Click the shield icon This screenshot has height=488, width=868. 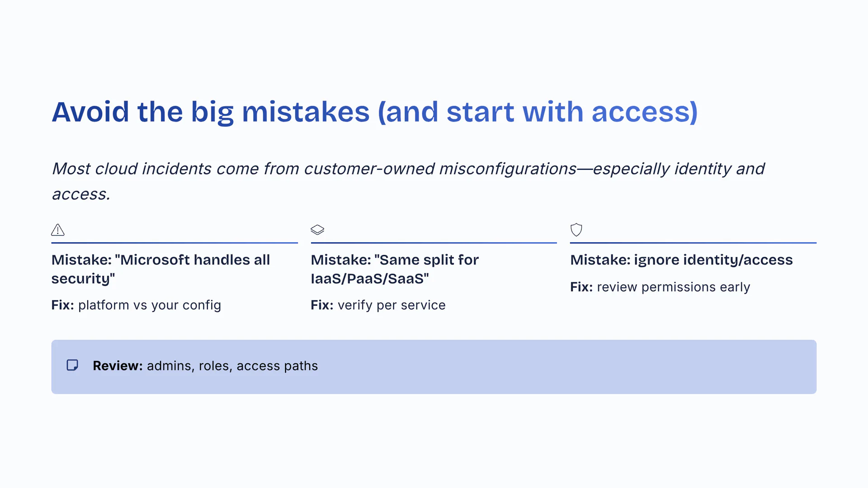pos(576,230)
